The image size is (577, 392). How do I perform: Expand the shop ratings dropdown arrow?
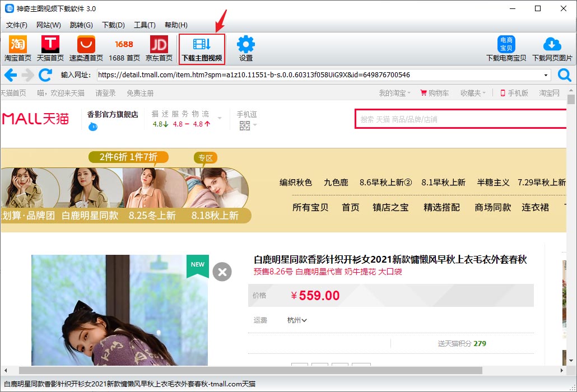point(220,118)
